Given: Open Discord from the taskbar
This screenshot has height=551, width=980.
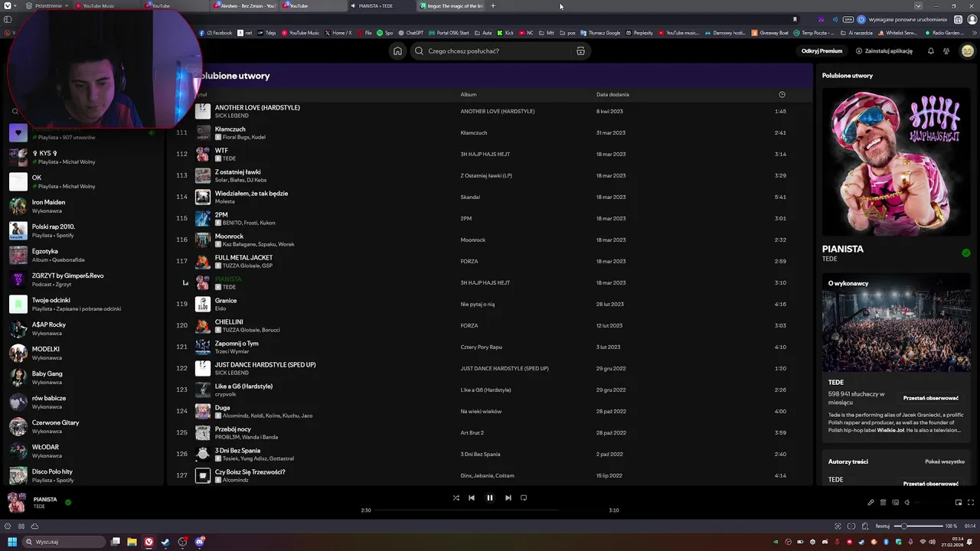Looking at the screenshot, I should coord(199,542).
